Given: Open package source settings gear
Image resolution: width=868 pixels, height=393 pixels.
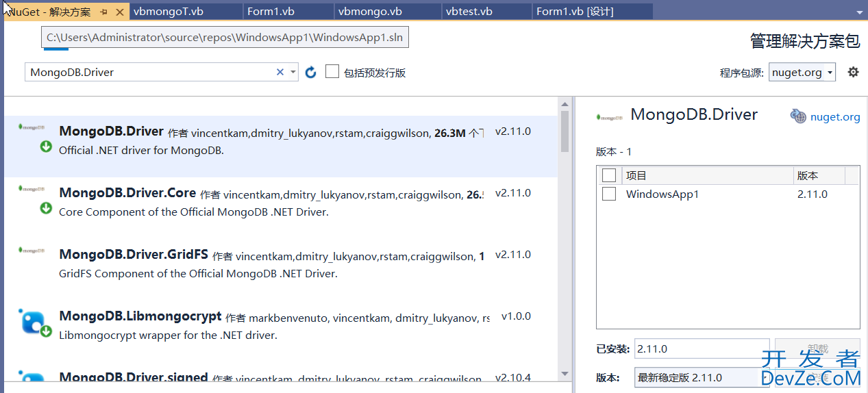Looking at the screenshot, I should pyautogui.click(x=853, y=72).
